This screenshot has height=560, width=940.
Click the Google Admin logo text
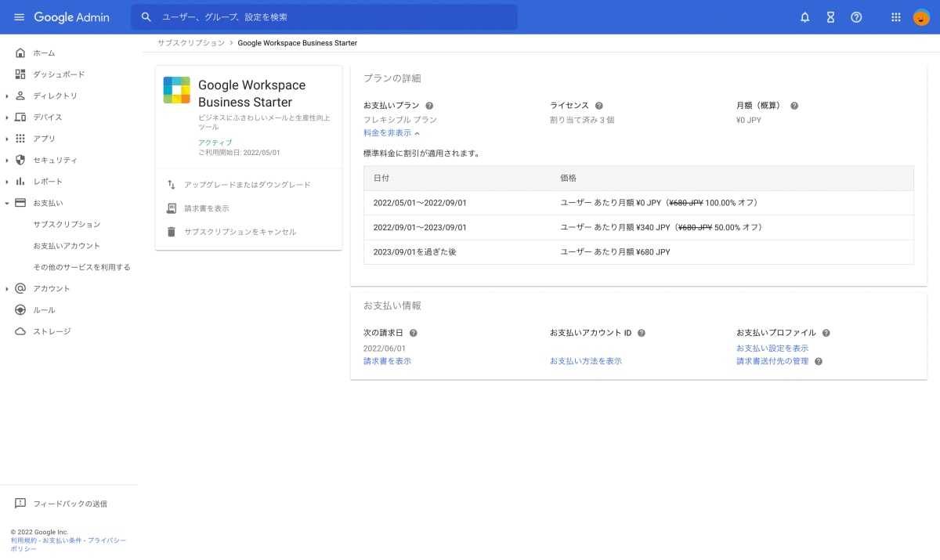(x=72, y=17)
